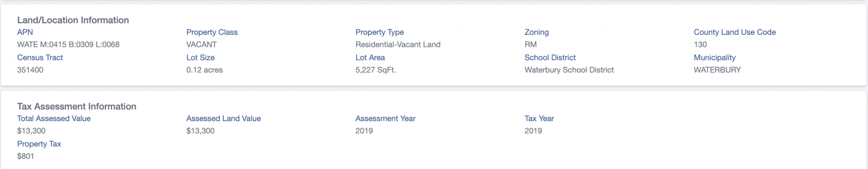
Task: Click the Property Tax label
Action: (x=39, y=144)
